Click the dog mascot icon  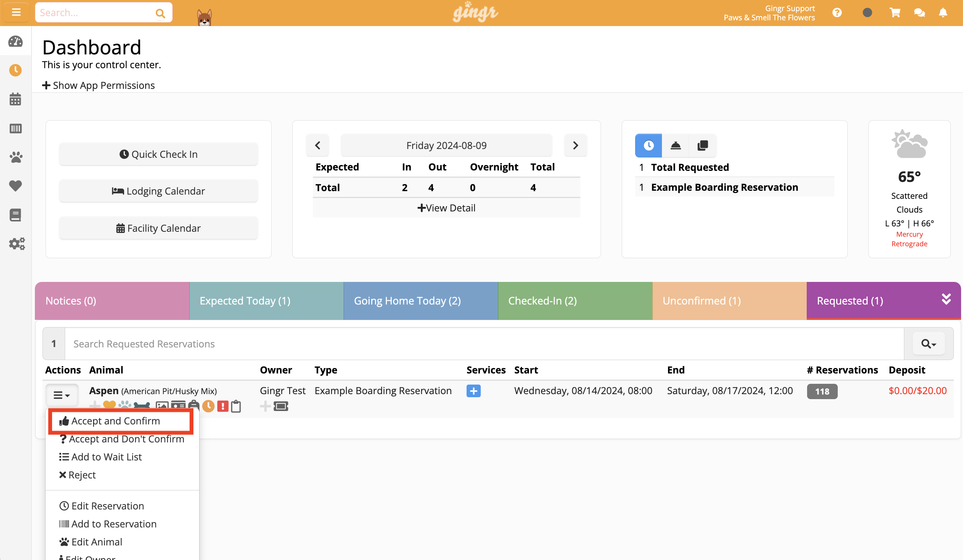204,17
